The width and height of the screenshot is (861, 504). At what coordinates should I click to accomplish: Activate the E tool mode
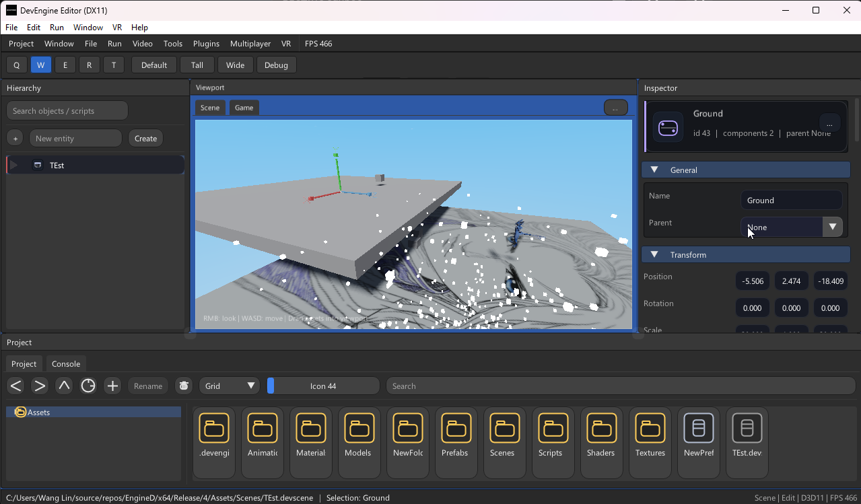tap(65, 65)
